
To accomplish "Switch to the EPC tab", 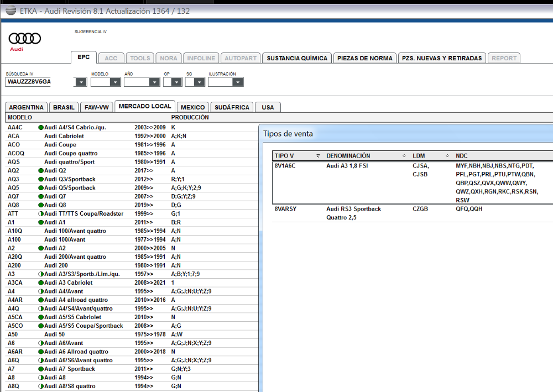I will pyautogui.click(x=84, y=57).
